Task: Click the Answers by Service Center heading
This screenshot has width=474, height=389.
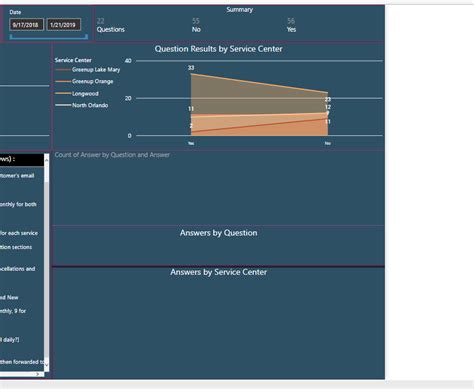Action: 219,272
